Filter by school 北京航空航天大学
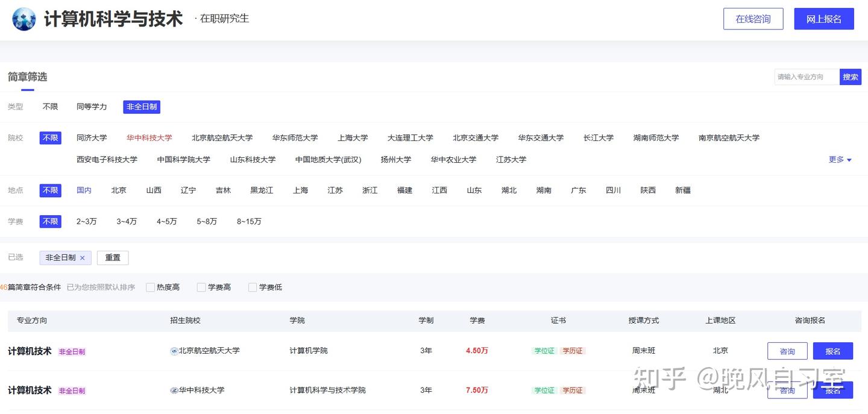Viewport: 868px width, 414px height. pyautogui.click(x=222, y=138)
